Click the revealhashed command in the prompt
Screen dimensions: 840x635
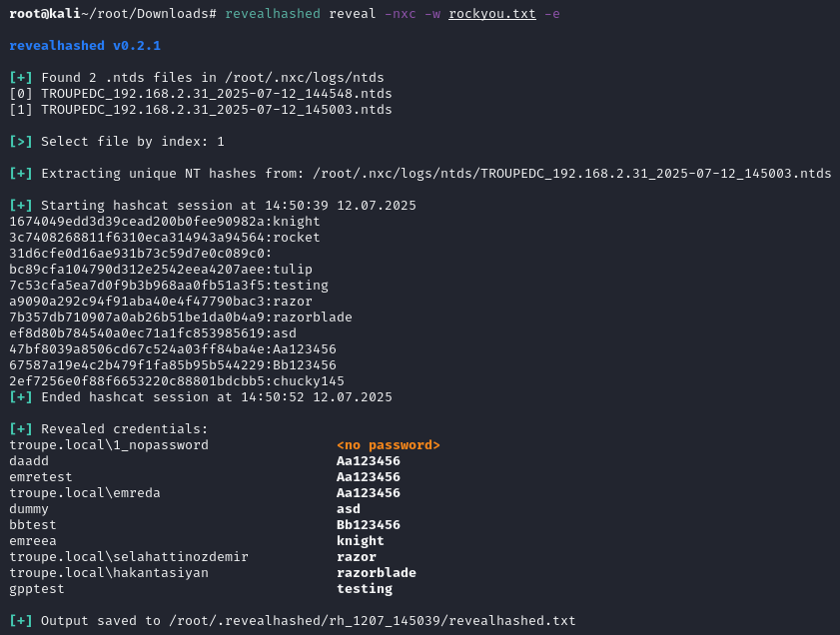pos(273,14)
